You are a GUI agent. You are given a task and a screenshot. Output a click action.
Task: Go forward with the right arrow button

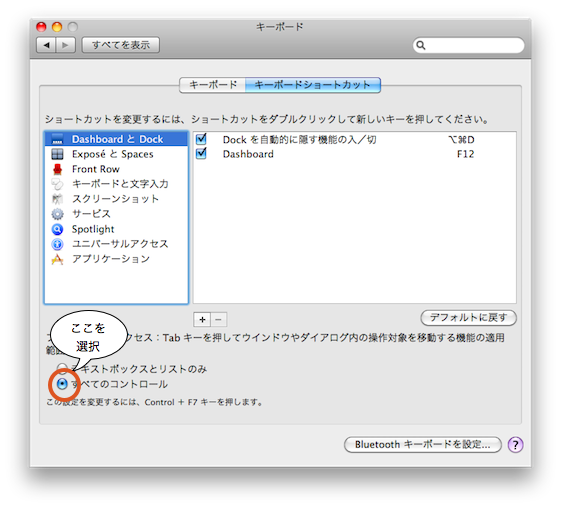[65, 45]
